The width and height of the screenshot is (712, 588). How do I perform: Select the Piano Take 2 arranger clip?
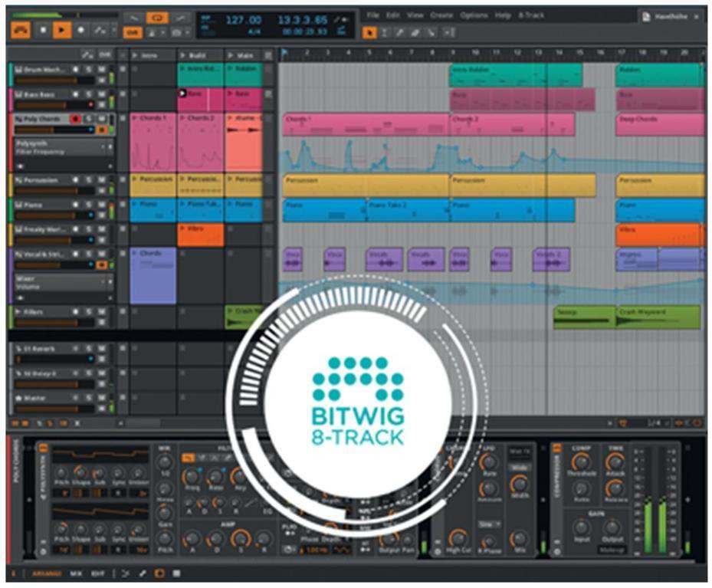coord(408,210)
